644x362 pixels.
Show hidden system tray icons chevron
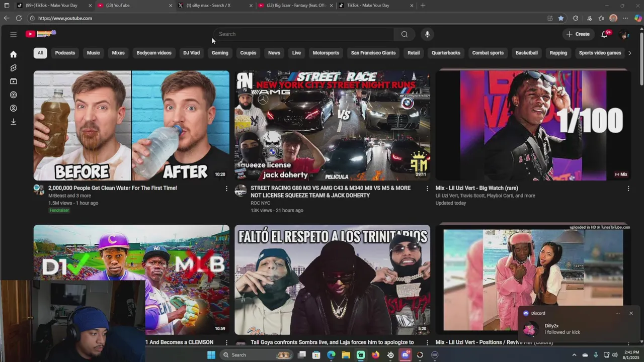574,355
